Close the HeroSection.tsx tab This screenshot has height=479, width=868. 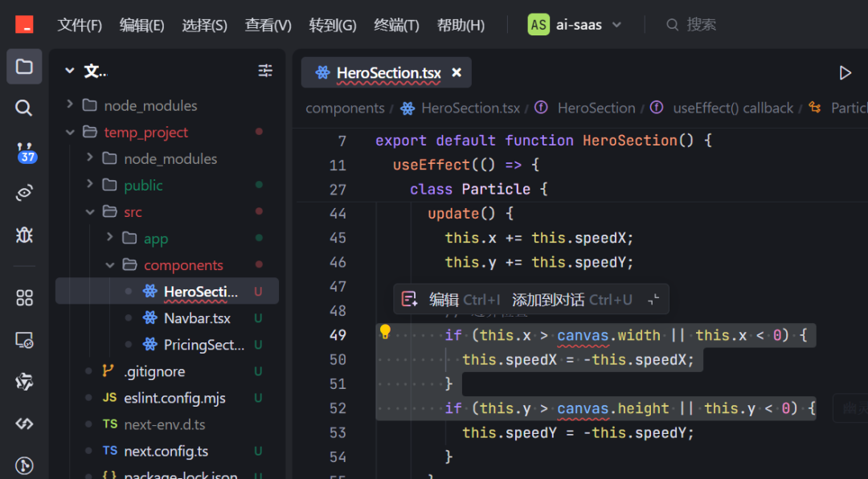pyautogui.click(x=457, y=73)
